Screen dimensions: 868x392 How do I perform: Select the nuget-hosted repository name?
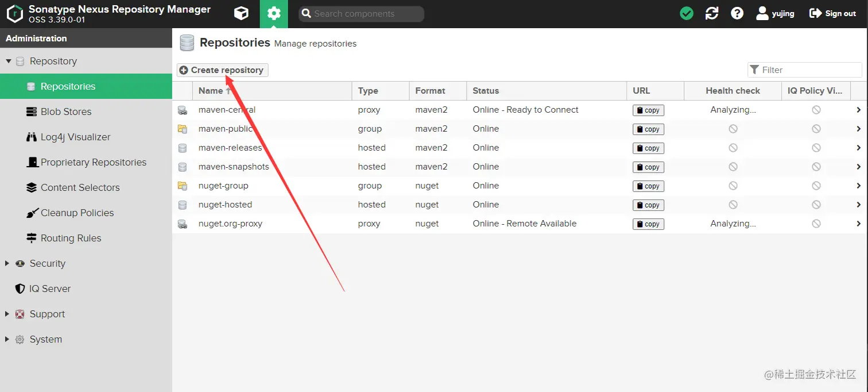pos(225,205)
